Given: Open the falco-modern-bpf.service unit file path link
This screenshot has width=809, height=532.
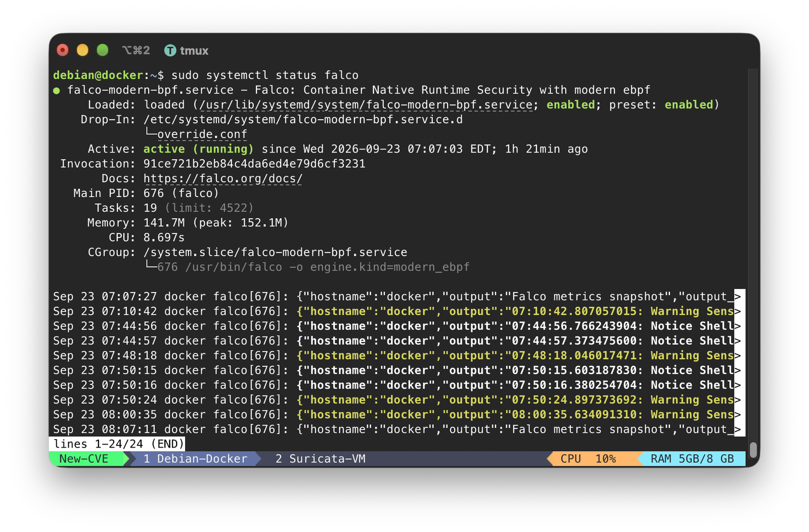Looking at the screenshot, I should tap(366, 105).
